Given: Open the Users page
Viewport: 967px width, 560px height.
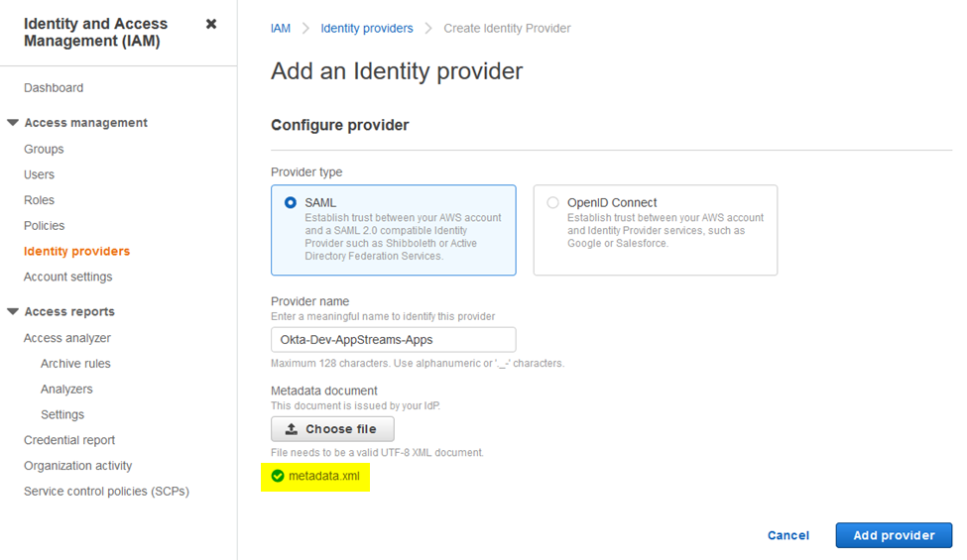Looking at the screenshot, I should click(39, 175).
